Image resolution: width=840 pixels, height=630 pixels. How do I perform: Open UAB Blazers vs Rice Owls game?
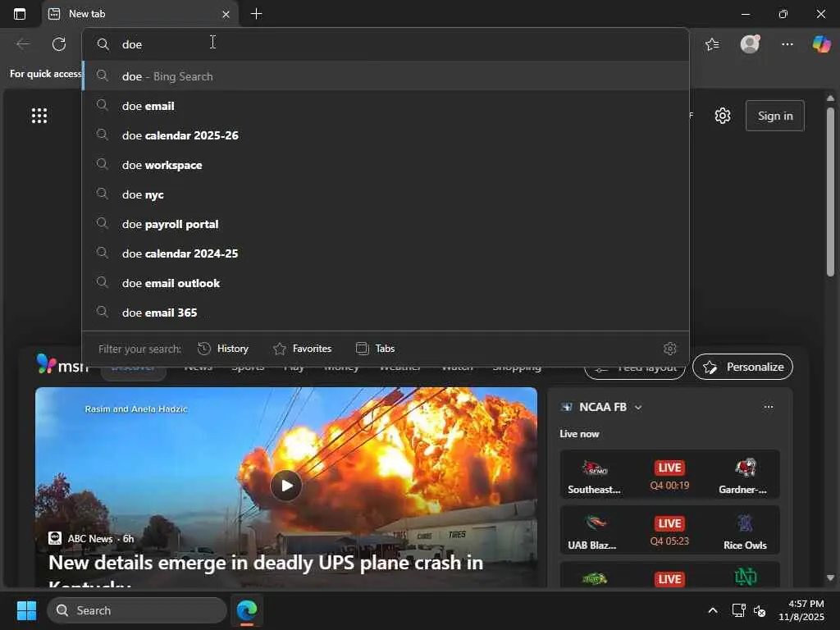coord(669,531)
